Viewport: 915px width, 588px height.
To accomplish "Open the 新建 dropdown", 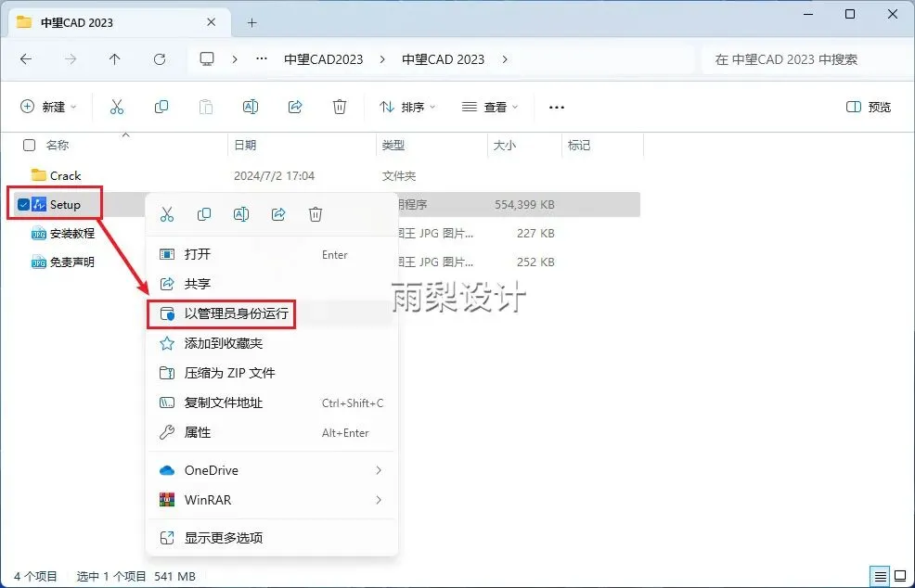I will click(48, 107).
